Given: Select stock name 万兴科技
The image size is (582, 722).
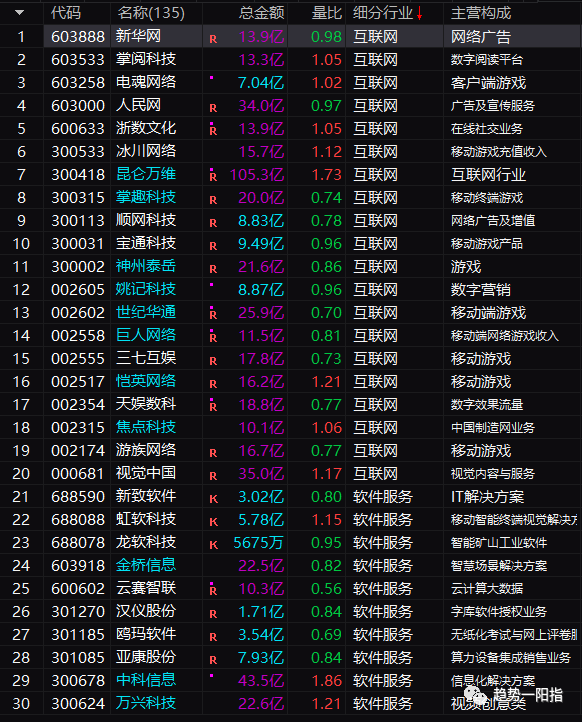Looking at the screenshot, I should click(146, 703).
